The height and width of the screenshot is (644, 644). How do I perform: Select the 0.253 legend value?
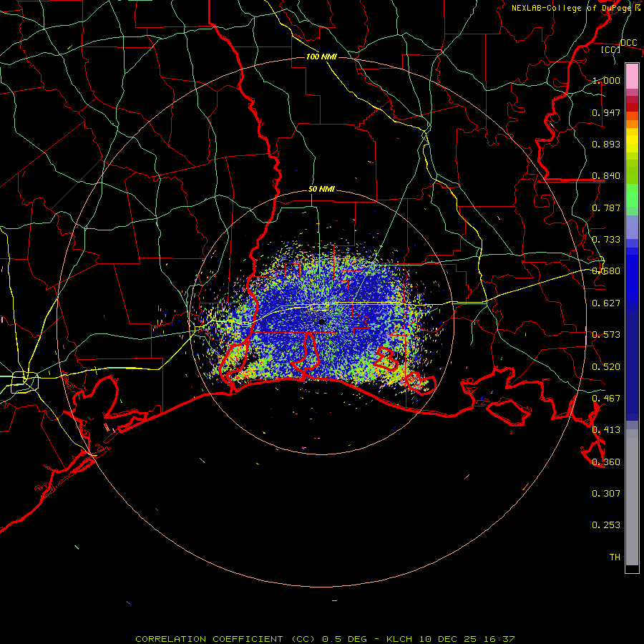[606, 525]
